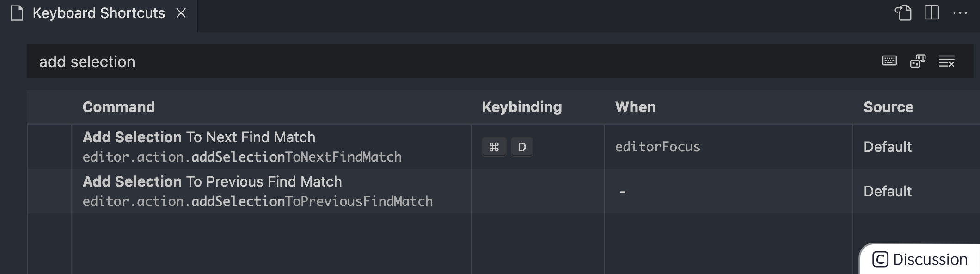The height and width of the screenshot is (274, 980).
Task: Click Default source of Next Find Match
Action: click(x=888, y=147)
